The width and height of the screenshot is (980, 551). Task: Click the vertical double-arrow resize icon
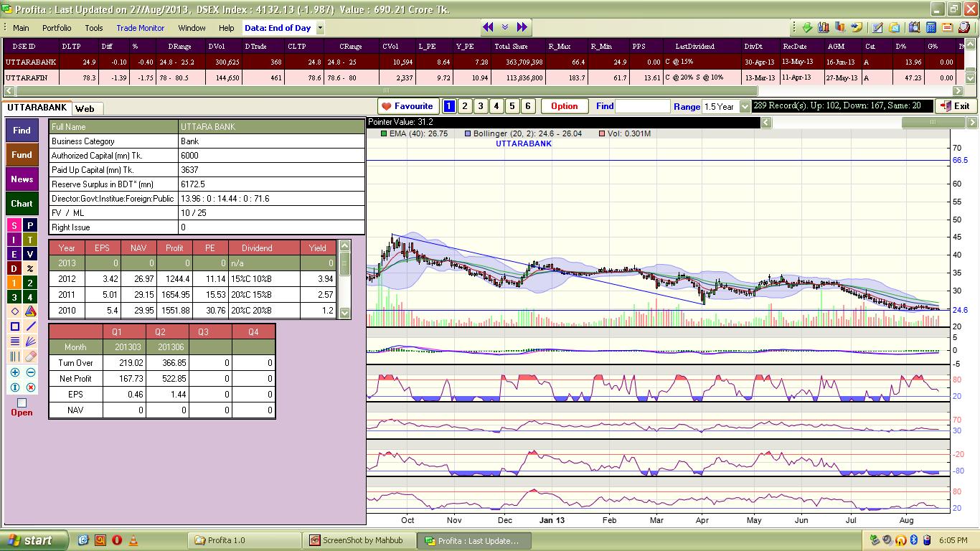pos(14,387)
